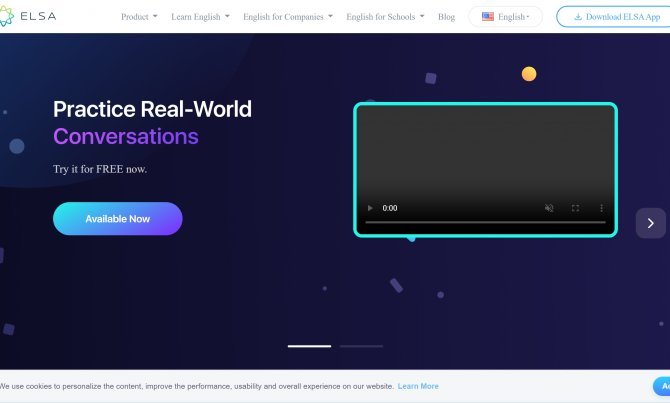
Task: Expand the Learn English dropdown
Action: point(200,17)
